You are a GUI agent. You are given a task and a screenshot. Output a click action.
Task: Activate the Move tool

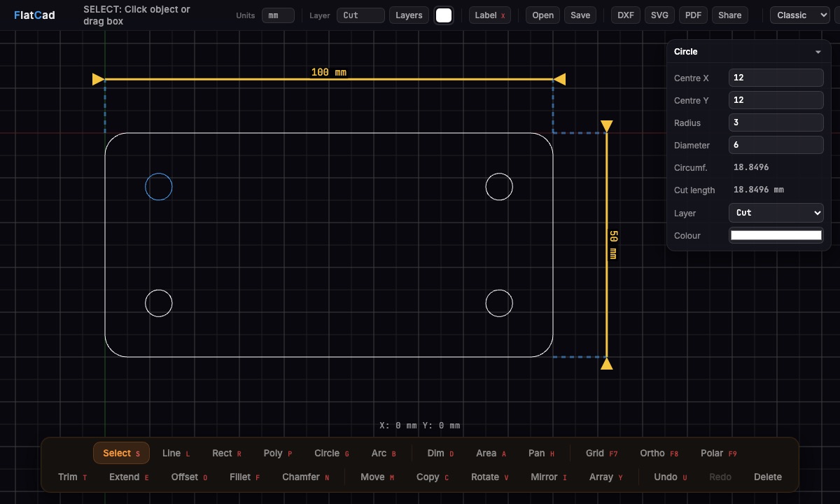coord(377,477)
